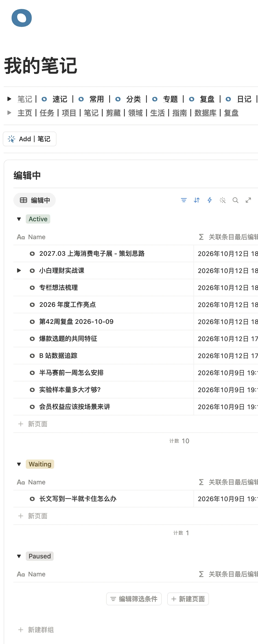Click the page icon of 小白理财实战课

pyautogui.click(x=32, y=271)
